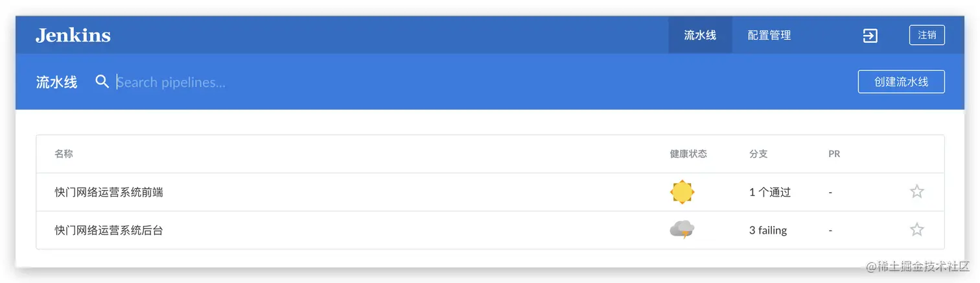
Task: Click the Jenkins logo
Action: click(x=73, y=35)
